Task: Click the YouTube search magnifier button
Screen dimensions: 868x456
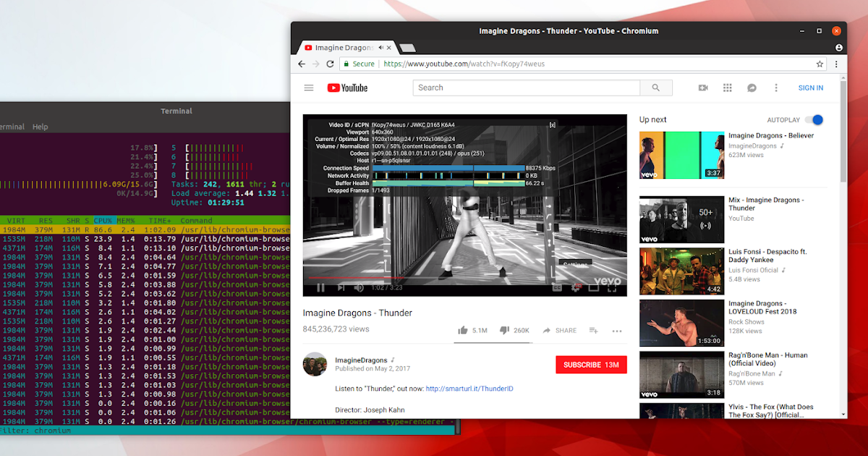Action: tap(656, 88)
